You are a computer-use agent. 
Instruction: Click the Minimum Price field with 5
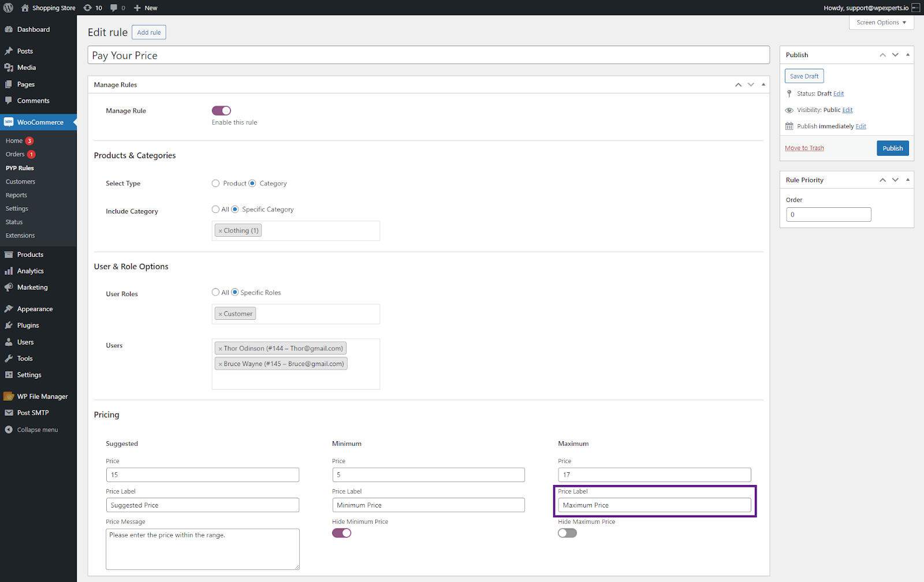(x=429, y=475)
